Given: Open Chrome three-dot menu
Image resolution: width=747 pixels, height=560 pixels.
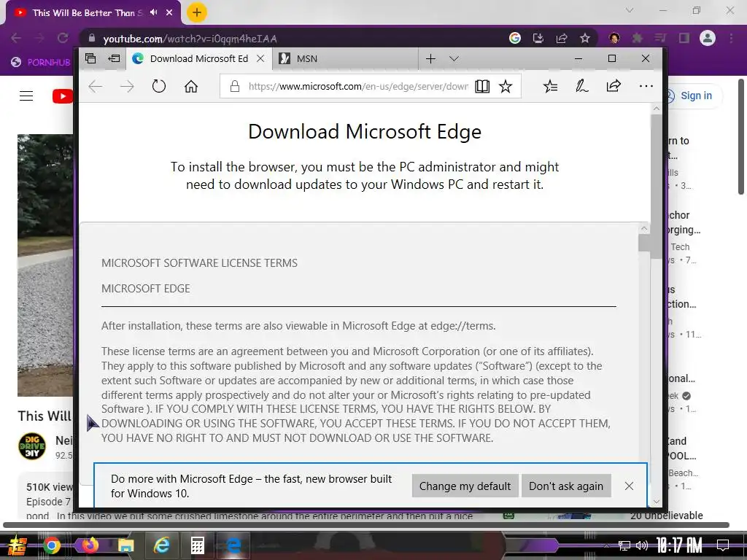Looking at the screenshot, I should click(x=731, y=38).
